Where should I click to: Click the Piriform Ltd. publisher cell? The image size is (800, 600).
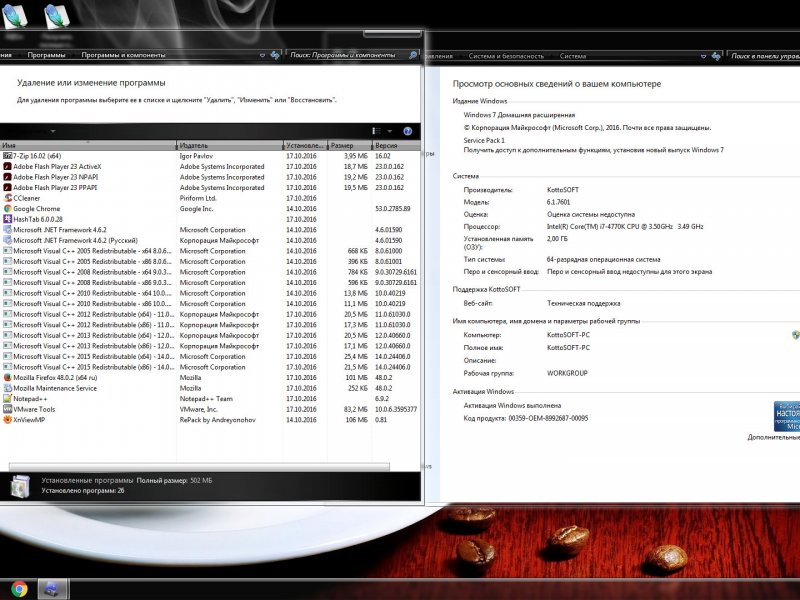[198, 198]
